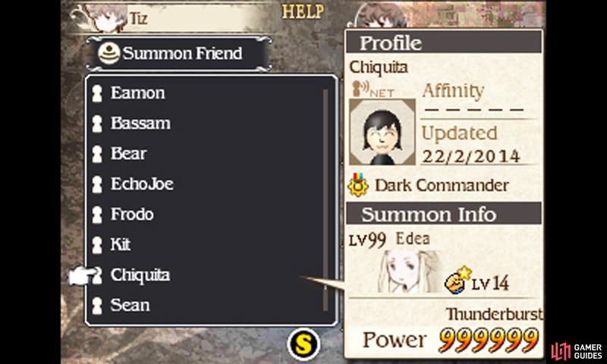Click Edea's character portrait

click(x=409, y=271)
